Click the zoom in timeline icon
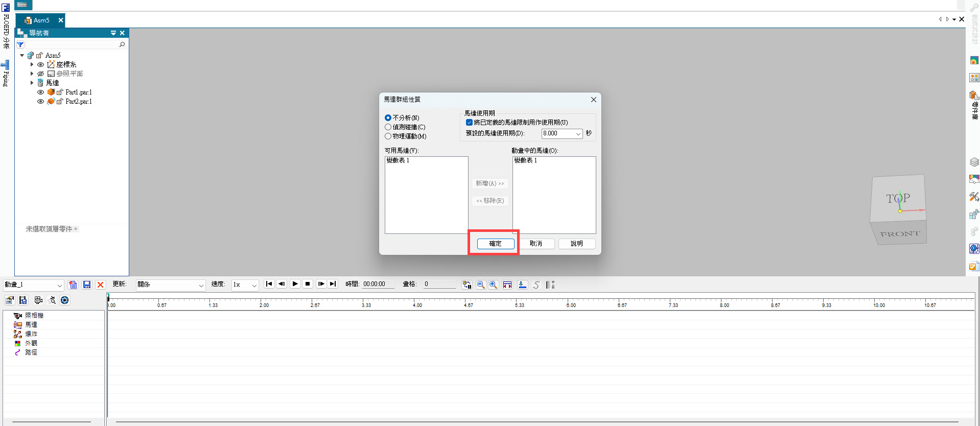The width and height of the screenshot is (980, 426). pos(493,285)
